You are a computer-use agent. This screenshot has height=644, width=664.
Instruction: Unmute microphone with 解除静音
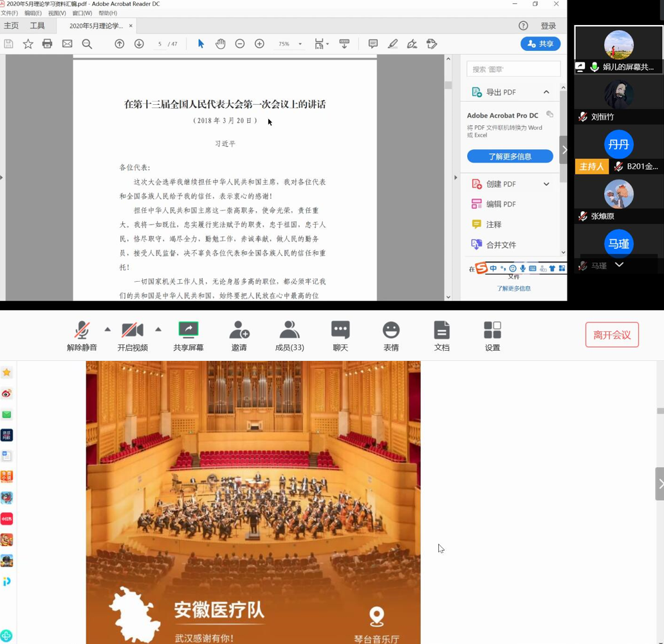[82, 336]
